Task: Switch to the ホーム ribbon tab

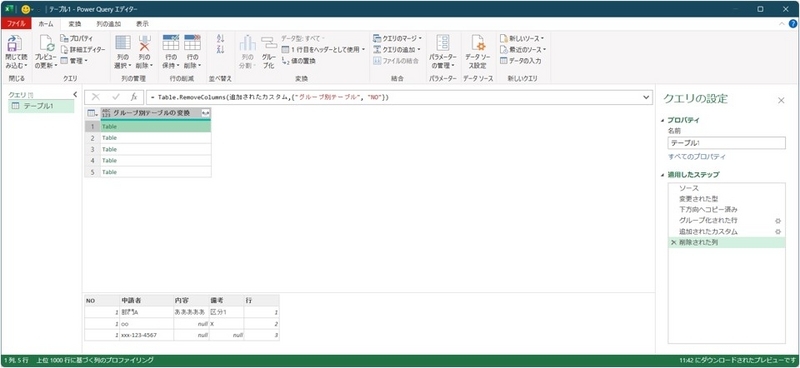Action: coord(46,23)
